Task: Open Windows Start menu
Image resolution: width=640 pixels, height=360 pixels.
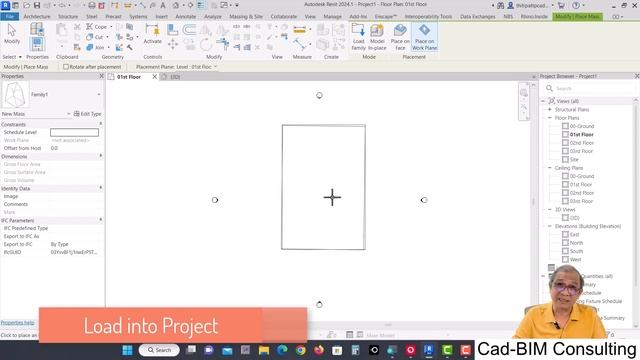Action: 127,350
